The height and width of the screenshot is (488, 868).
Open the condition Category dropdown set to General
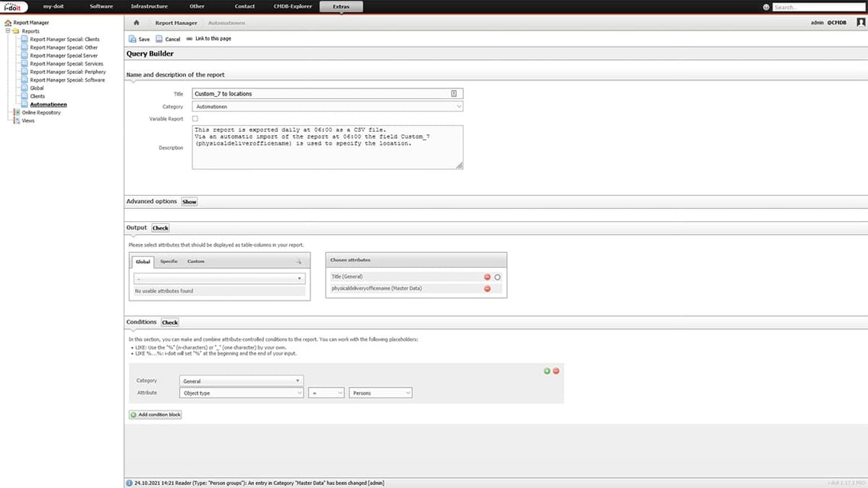coord(241,380)
